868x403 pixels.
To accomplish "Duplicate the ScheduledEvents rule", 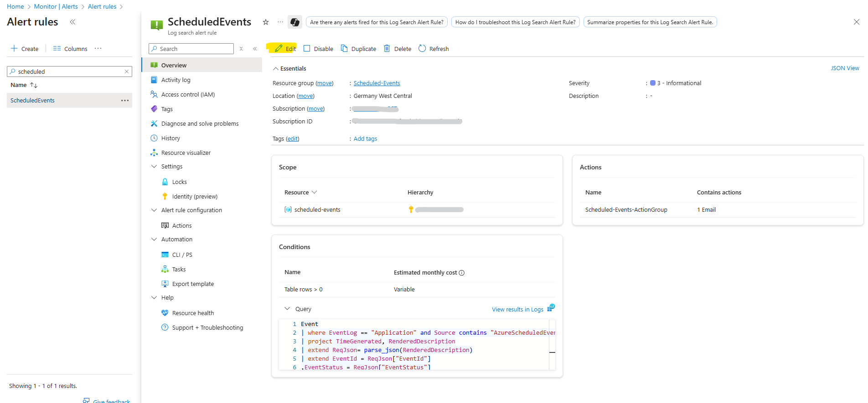I will click(358, 49).
